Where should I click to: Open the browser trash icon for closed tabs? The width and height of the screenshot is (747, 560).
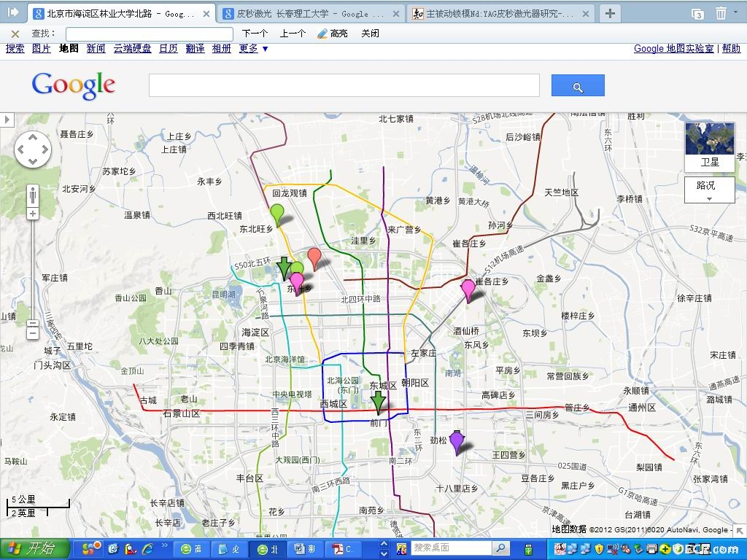point(721,13)
